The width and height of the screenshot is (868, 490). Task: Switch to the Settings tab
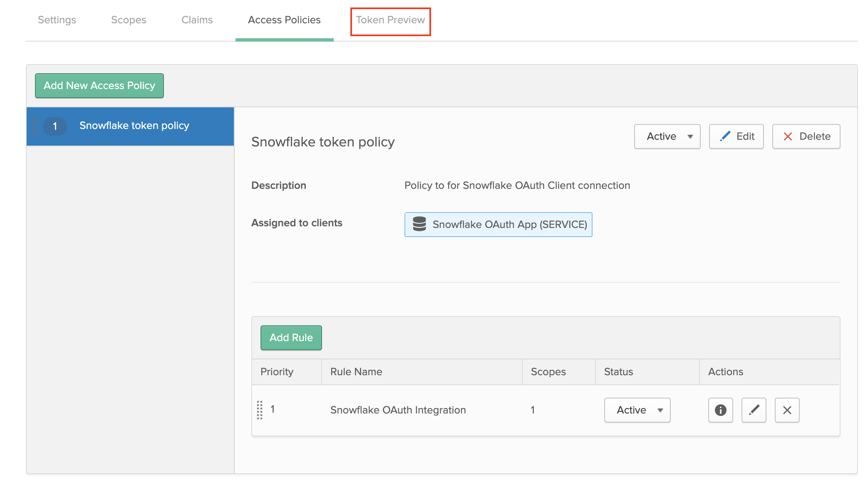click(x=57, y=20)
